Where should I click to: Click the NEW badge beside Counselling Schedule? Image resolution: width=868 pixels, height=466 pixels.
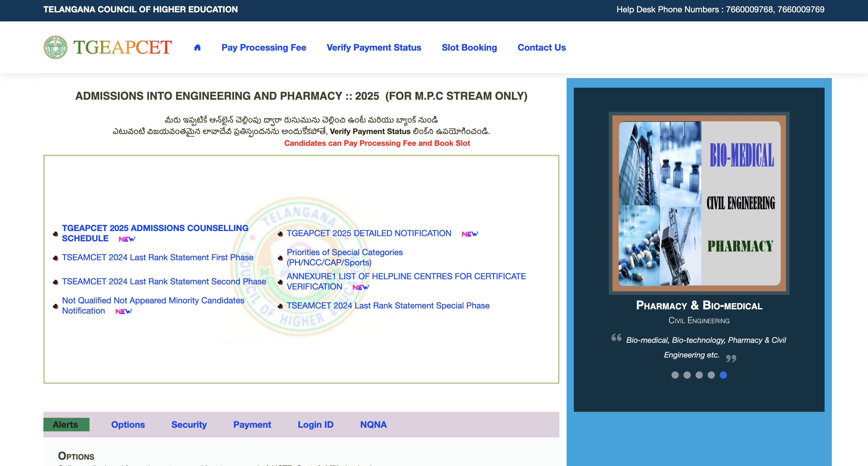pyautogui.click(x=127, y=239)
